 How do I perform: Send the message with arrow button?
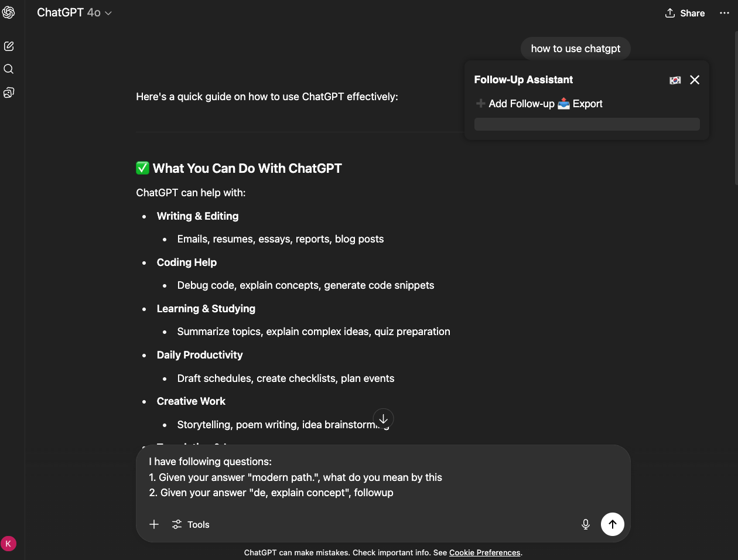(x=612, y=524)
